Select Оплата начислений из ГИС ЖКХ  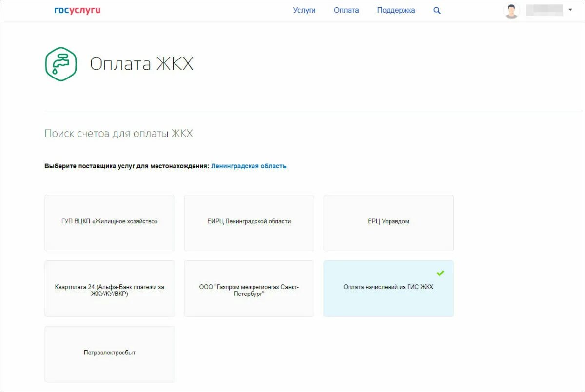click(x=389, y=289)
